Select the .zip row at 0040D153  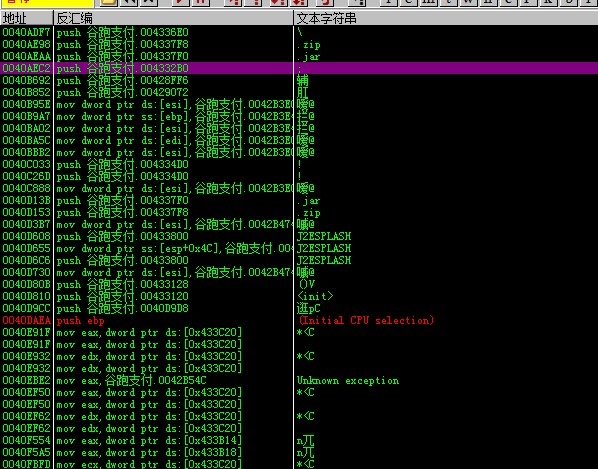pos(299,212)
